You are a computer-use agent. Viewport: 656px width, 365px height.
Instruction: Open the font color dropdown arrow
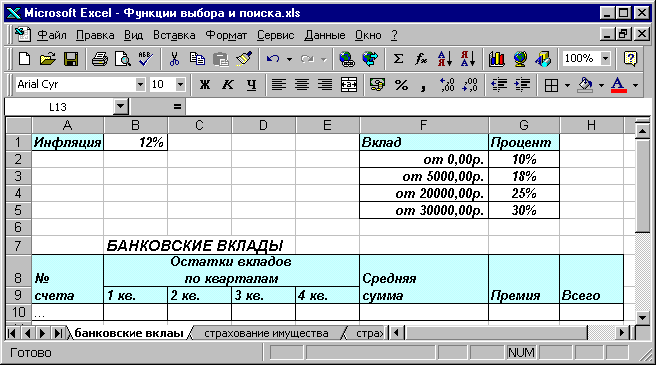click(x=635, y=85)
